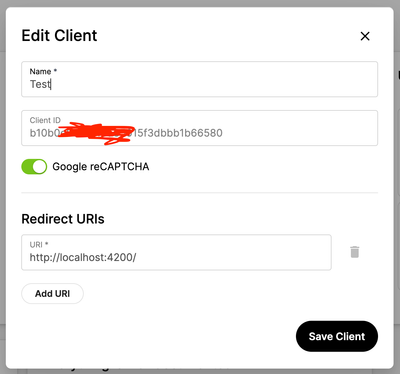Close the Edit Client dialog with X

365,36
